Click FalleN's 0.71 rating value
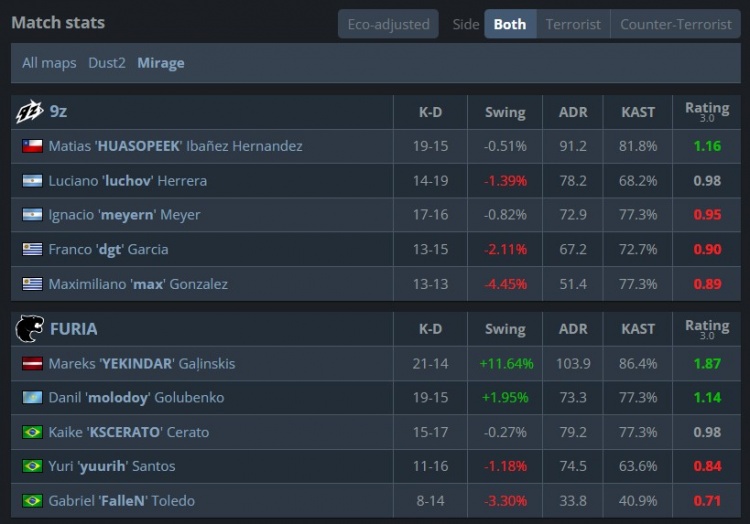Screen dimensions: 750x524 (707, 501)
